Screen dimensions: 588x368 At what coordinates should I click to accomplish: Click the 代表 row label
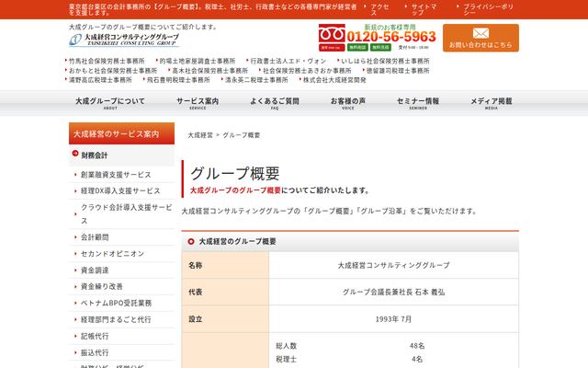tap(225, 292)
